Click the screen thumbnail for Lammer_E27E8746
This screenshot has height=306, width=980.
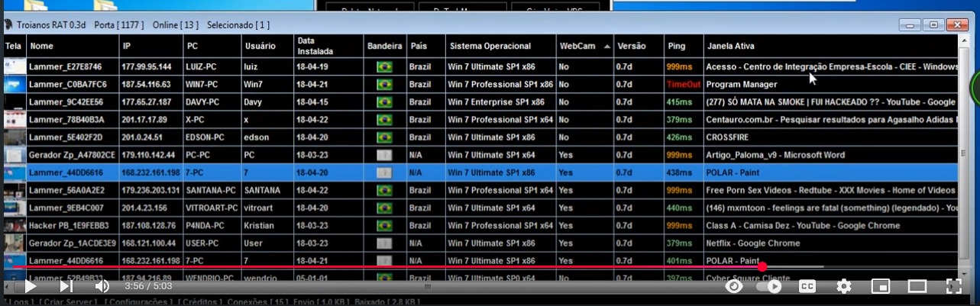coord(15,66)
